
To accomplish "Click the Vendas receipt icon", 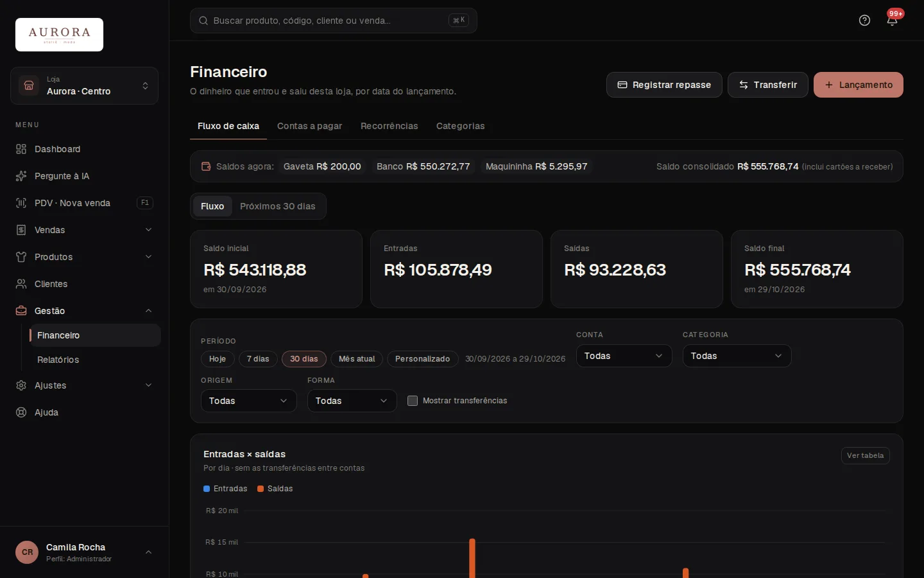I will click(21, 230).
